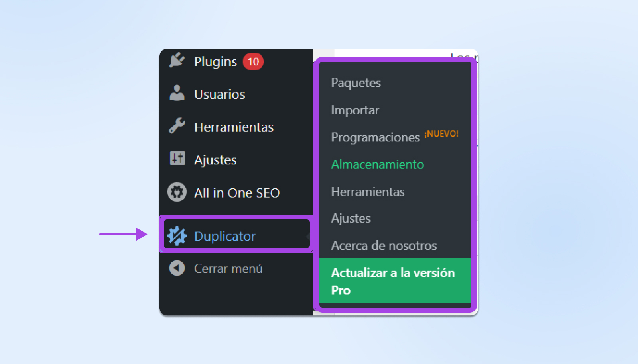638x364 pixels.
Task: Click the Usuarios person icon
Action: [177, 93]
